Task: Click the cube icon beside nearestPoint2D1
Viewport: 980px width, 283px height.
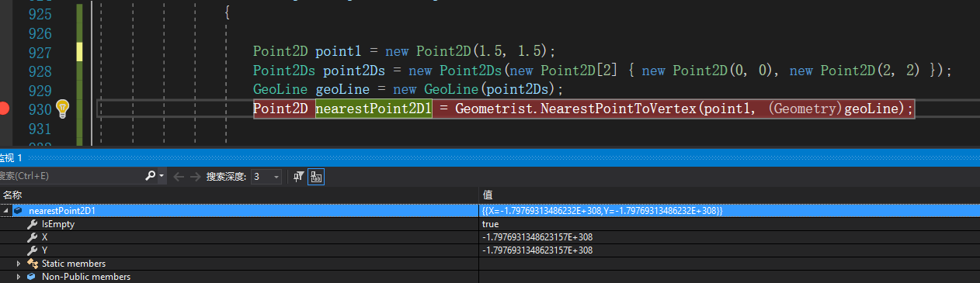Action: click(18, 210)
